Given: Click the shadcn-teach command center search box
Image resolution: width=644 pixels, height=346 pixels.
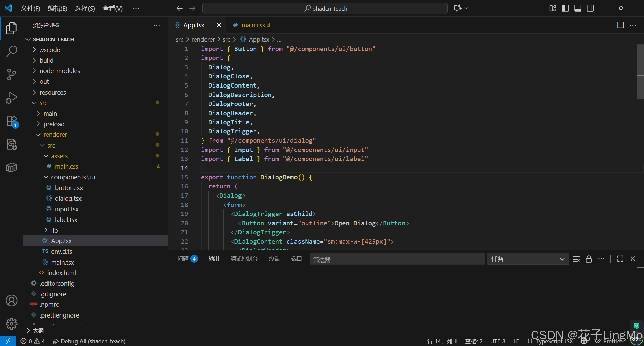Looking at the screenshot, I should [x=325, y=8].
